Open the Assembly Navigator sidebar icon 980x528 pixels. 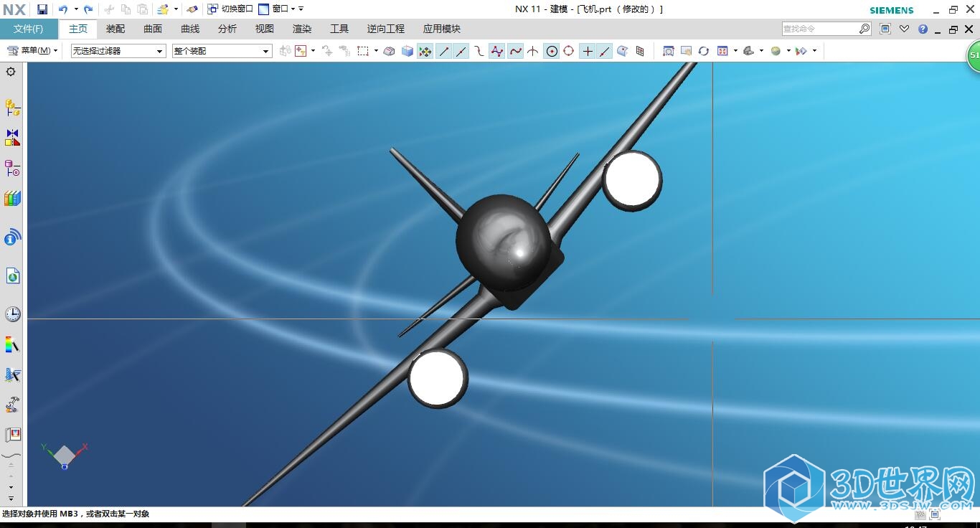coord(12,108)
